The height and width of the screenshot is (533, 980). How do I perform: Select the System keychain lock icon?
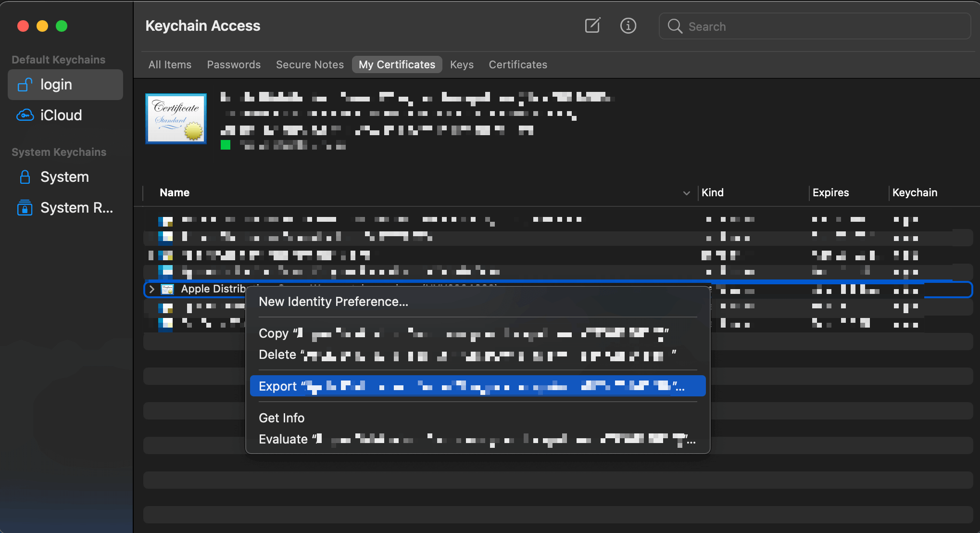click(25, 177)
